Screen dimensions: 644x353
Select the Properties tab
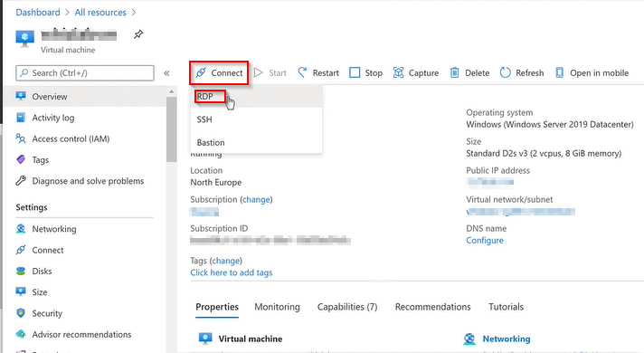coord(217,307)
